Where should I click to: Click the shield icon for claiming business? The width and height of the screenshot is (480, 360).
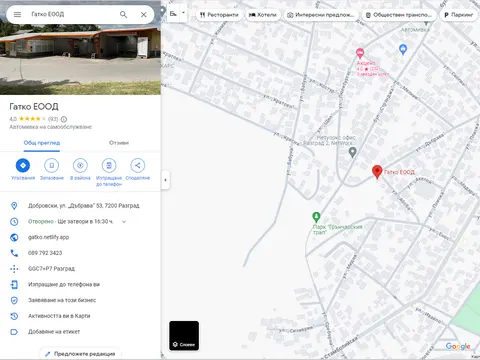(x=14, y=300)
